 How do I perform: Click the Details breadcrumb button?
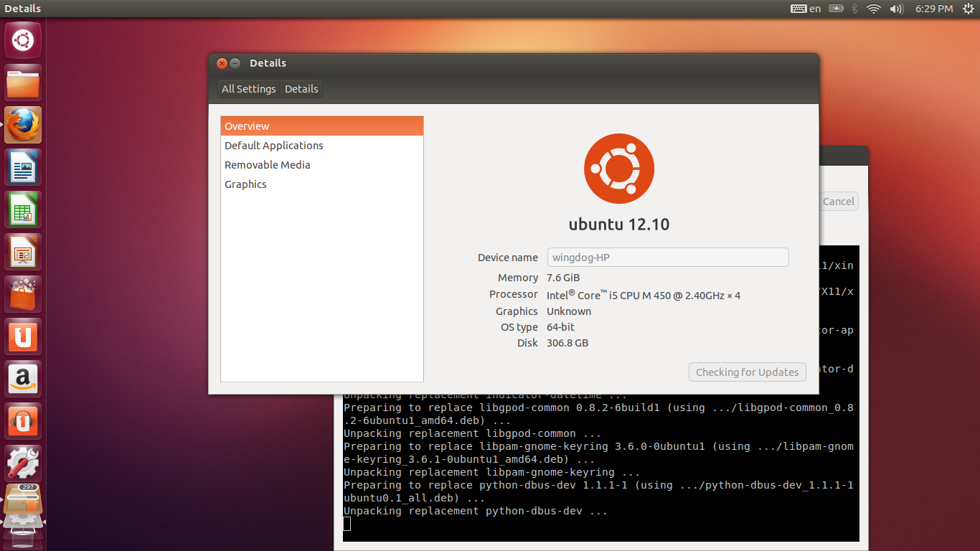pyautogui.click(x=301, y=89)
